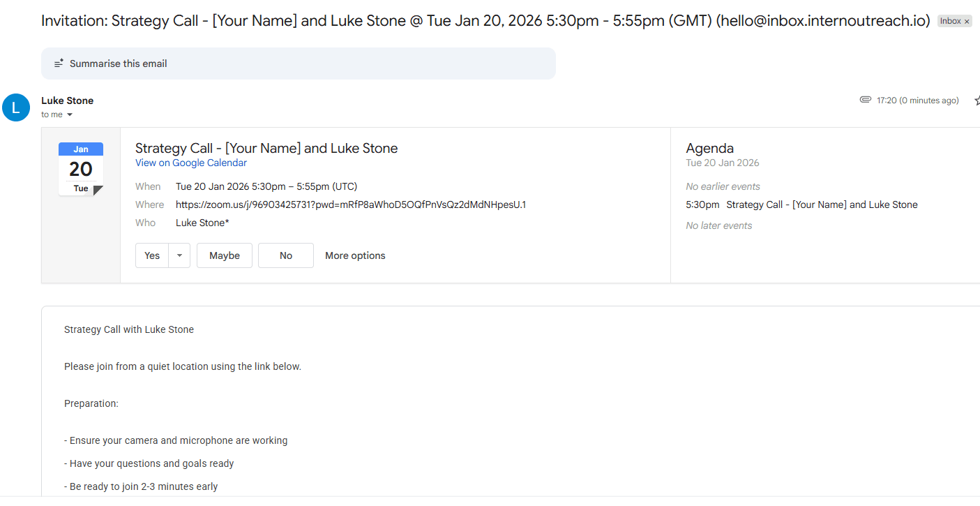980x506 pixels.
Task: Open the dropdown arrow beside Yes
Action: [179, 255]
